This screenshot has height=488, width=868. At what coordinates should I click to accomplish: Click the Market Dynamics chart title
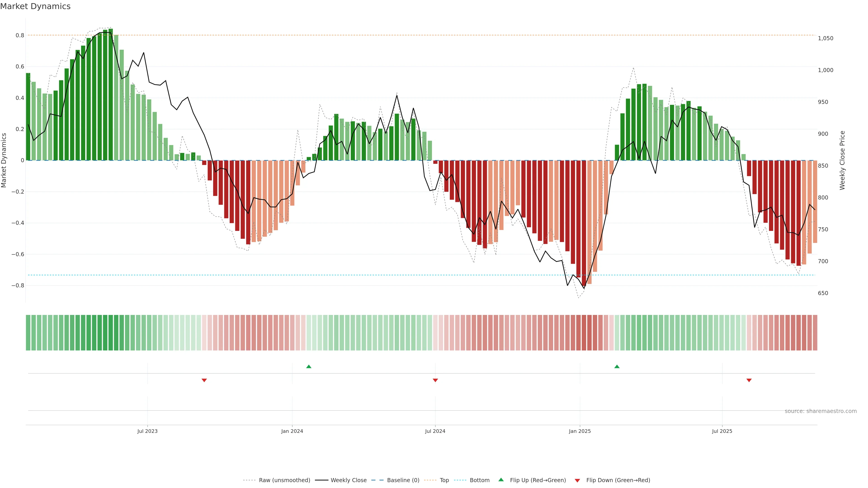(35, 6)
